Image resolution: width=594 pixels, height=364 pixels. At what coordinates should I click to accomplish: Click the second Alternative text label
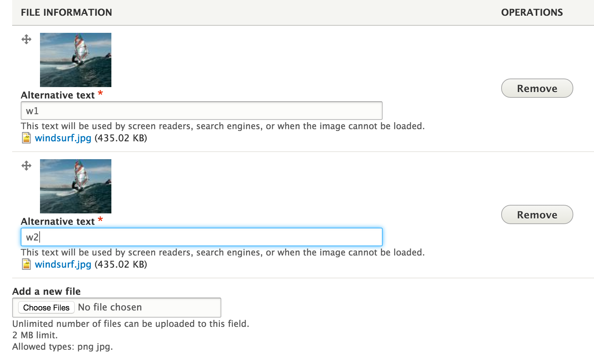pyautogui.click(x=57, y=221)
